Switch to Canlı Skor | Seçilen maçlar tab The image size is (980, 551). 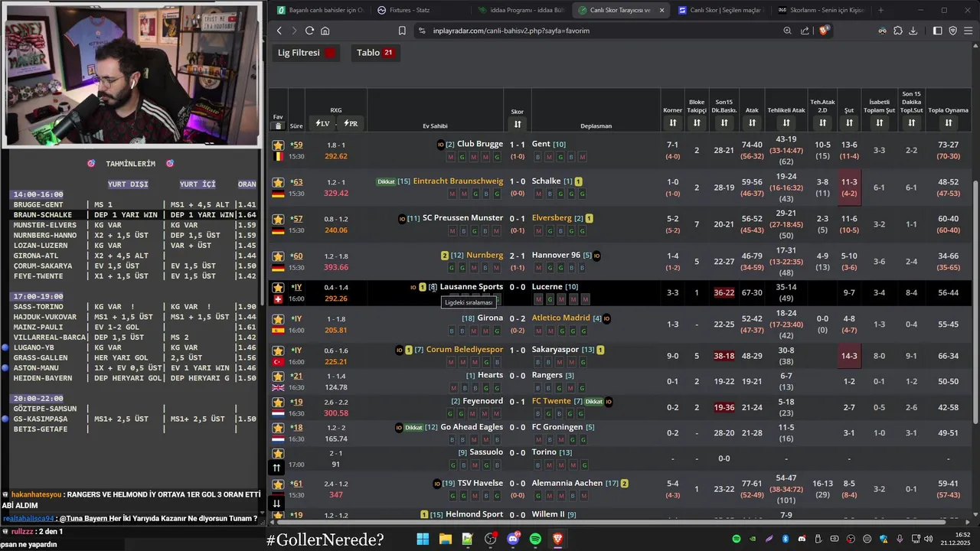click(x=720, y=10)
